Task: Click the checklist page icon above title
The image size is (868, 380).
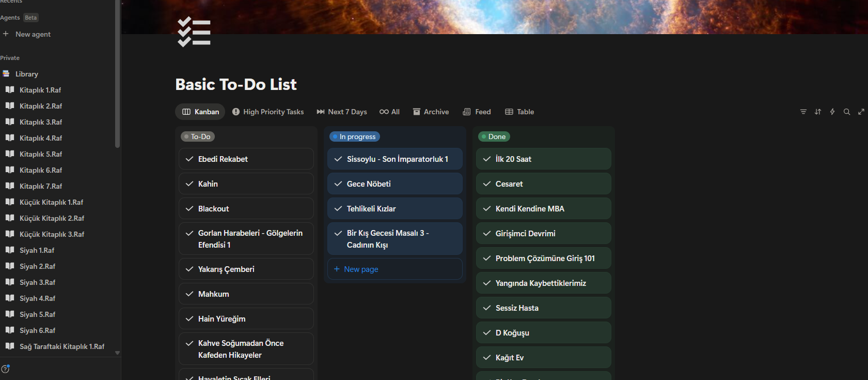Action: (194, 32)
